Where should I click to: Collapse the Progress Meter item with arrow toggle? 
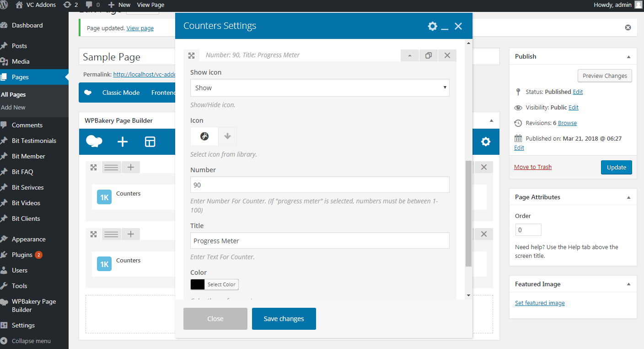[410, 55]
